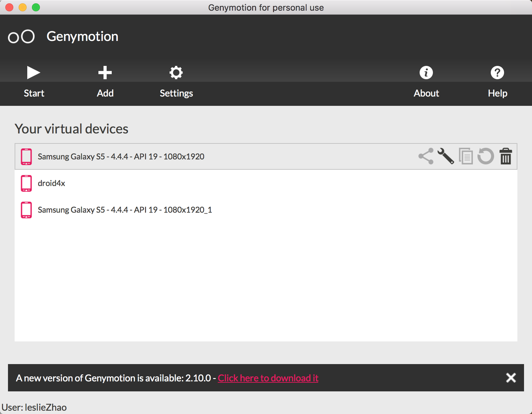Click the Genymotion logo

(x=21, y=37)
